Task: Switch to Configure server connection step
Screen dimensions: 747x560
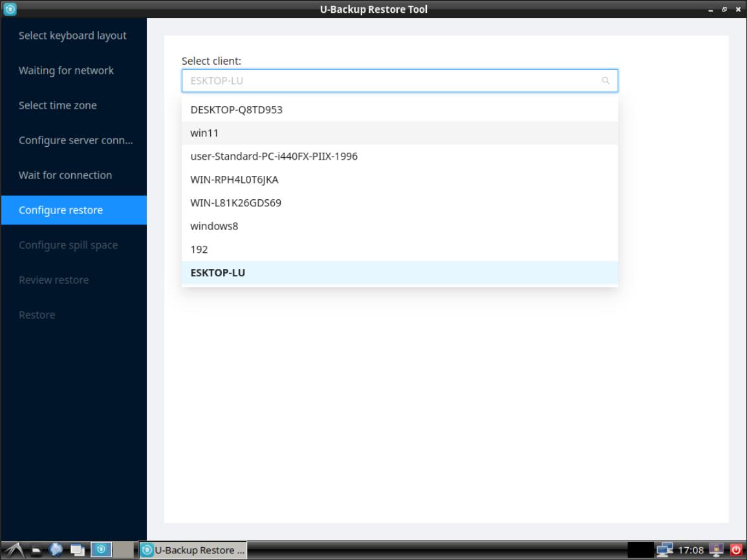Action: (x=76, y=140)
